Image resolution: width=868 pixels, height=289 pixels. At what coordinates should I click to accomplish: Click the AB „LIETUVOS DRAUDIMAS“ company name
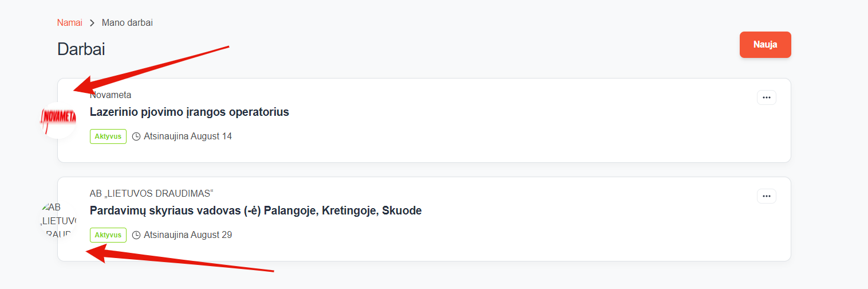pyautogui.click(x=151, y=193)
